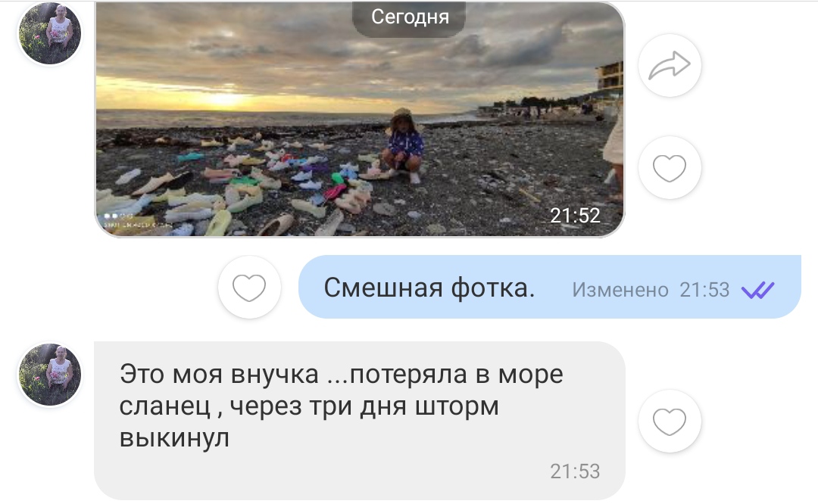818x504 pixels.
Task: Click the 21:53 time in blue message
Action: click(704, 290)
